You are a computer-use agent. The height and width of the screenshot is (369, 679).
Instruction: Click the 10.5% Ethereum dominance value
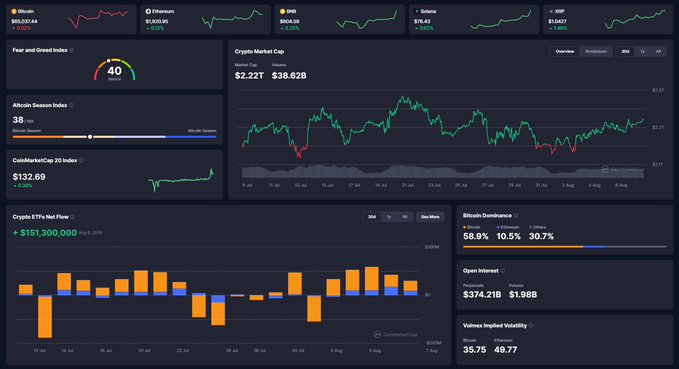point(508,236)
